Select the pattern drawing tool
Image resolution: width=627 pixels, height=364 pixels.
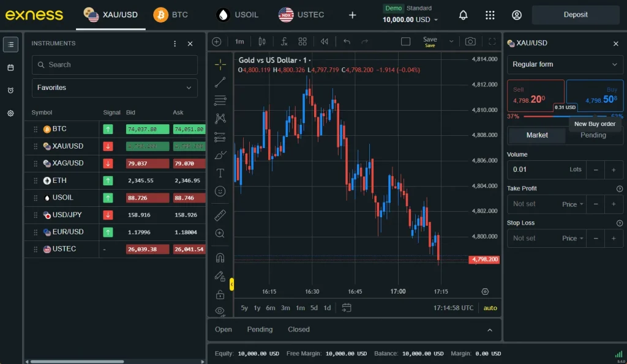[220, 118]
